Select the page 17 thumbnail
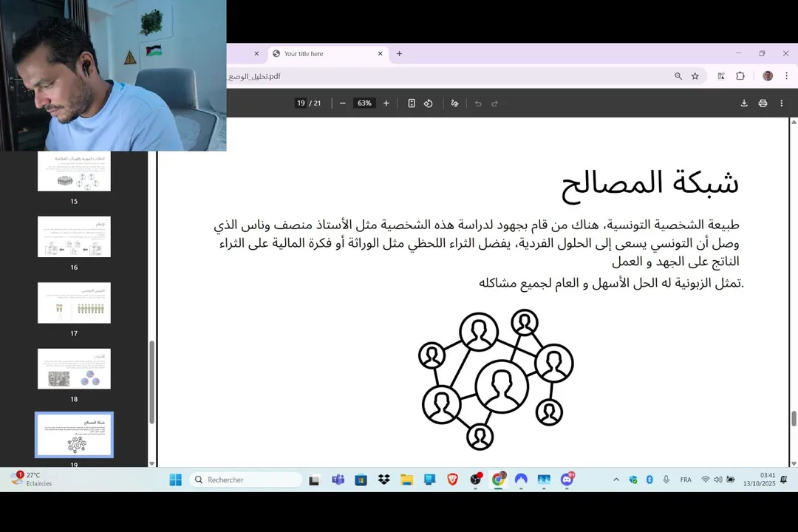This screenshot has height=532, width=798. click(75, 303)
